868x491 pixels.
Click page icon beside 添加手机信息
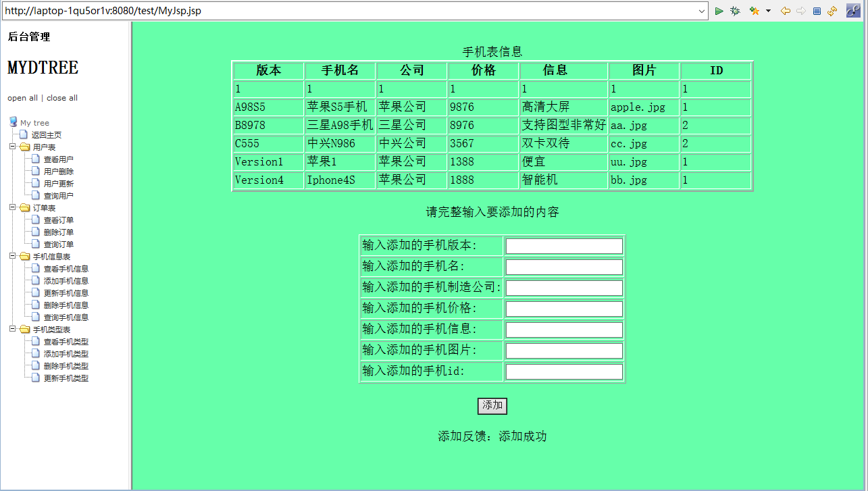tap(36, 280)
